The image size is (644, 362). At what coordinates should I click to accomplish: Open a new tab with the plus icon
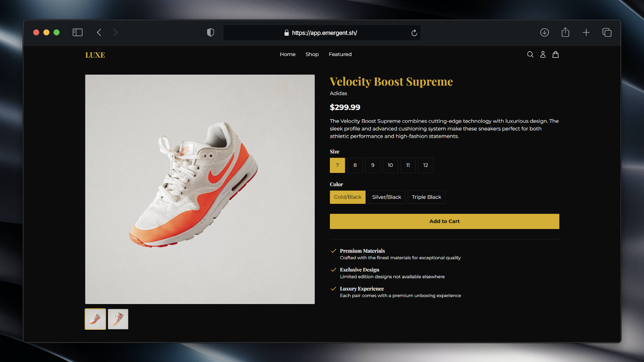[x=586, y=33]
